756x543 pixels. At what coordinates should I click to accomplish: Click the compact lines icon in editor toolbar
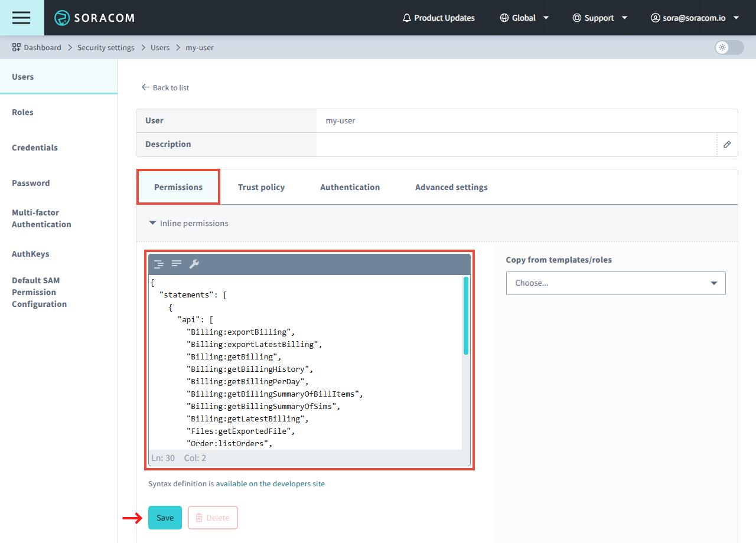(x=177, y=264)
